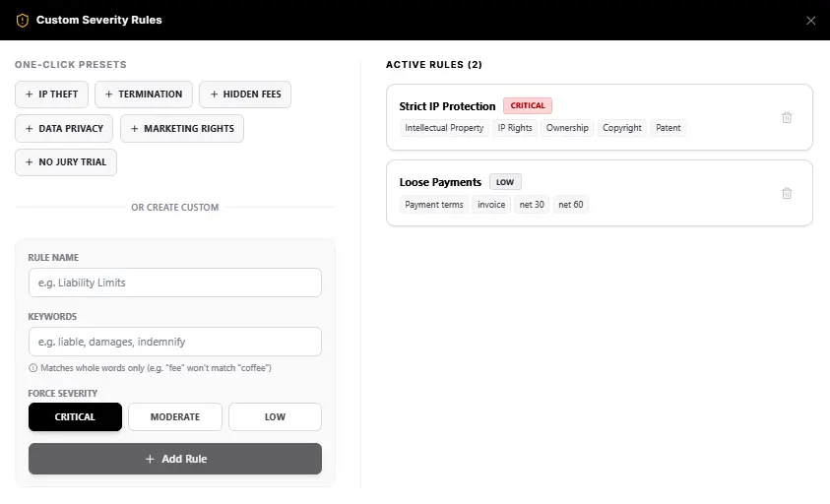Add the IP Theft preset

(51, 94)
